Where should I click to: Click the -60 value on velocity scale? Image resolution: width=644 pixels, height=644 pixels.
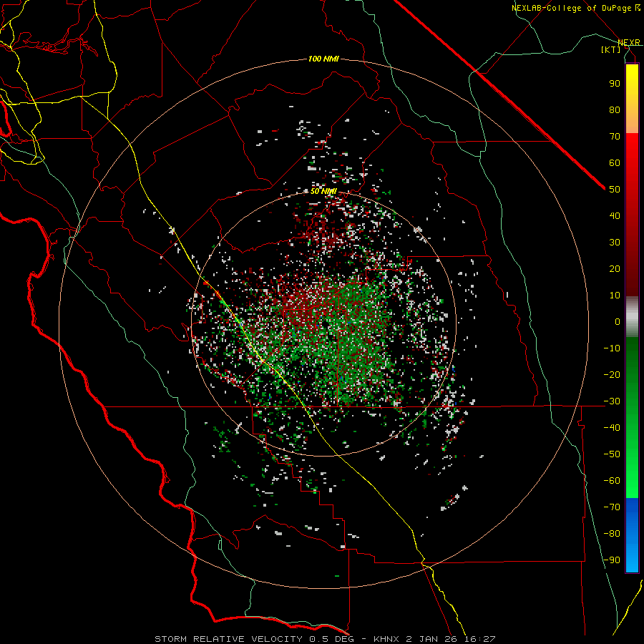[x=612, y=481]
